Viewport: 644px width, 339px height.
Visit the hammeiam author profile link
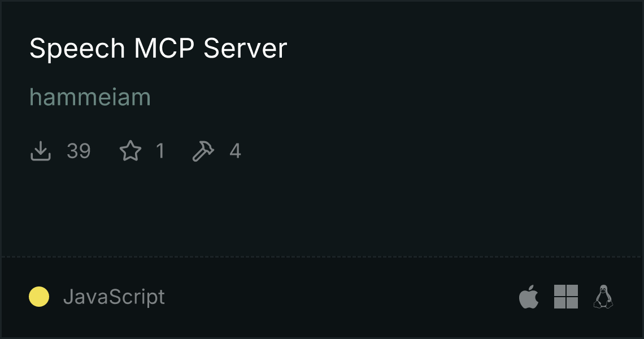click(x=90, y=97)
